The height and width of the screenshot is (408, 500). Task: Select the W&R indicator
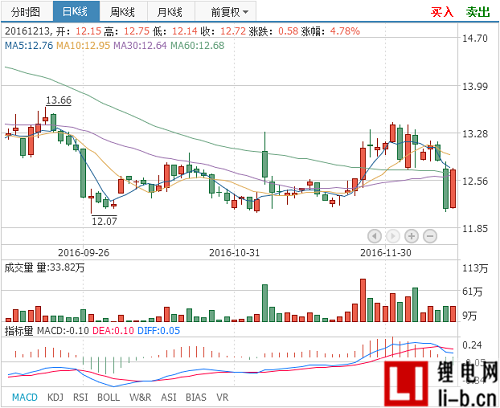(140, 397)
